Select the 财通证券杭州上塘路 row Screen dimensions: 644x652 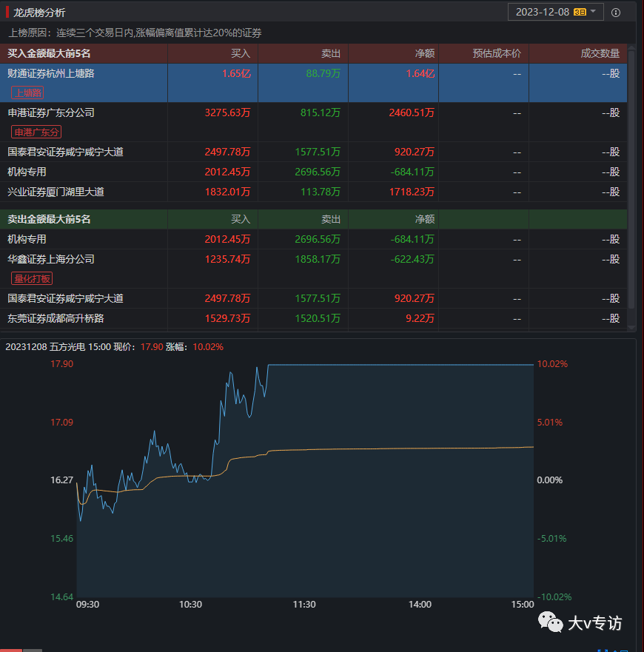coord(313,83)
